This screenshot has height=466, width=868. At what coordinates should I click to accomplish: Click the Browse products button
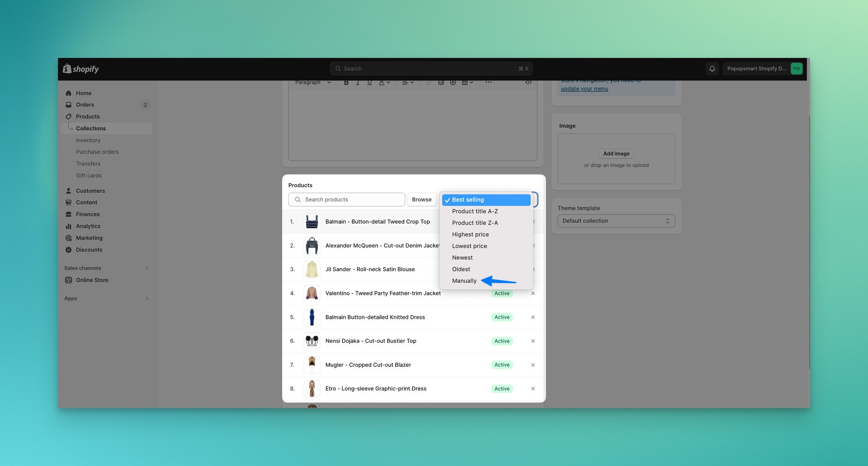[422, 200]
